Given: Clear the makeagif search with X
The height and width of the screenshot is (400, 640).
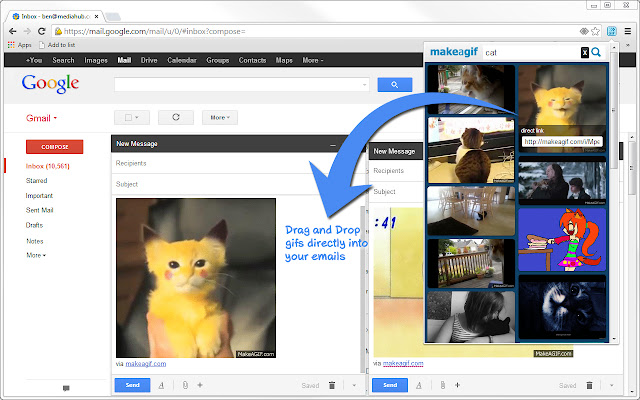Looking at the screenshot, I should click(x=585, y=53).
